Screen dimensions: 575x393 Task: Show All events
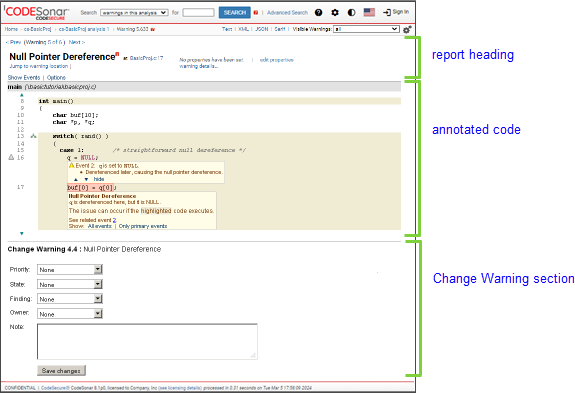tap(100, 226)
